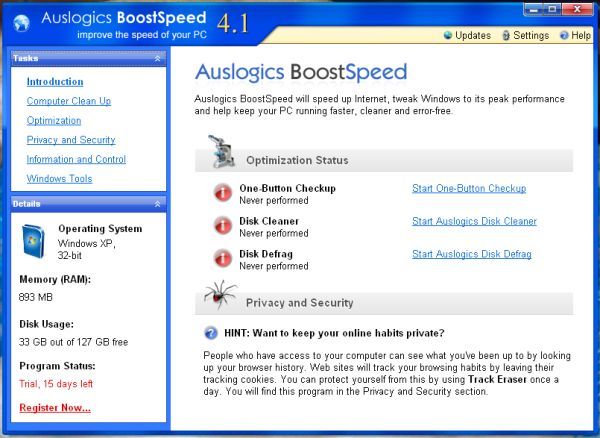Close the BoostSpeed window

click(577, 10)
